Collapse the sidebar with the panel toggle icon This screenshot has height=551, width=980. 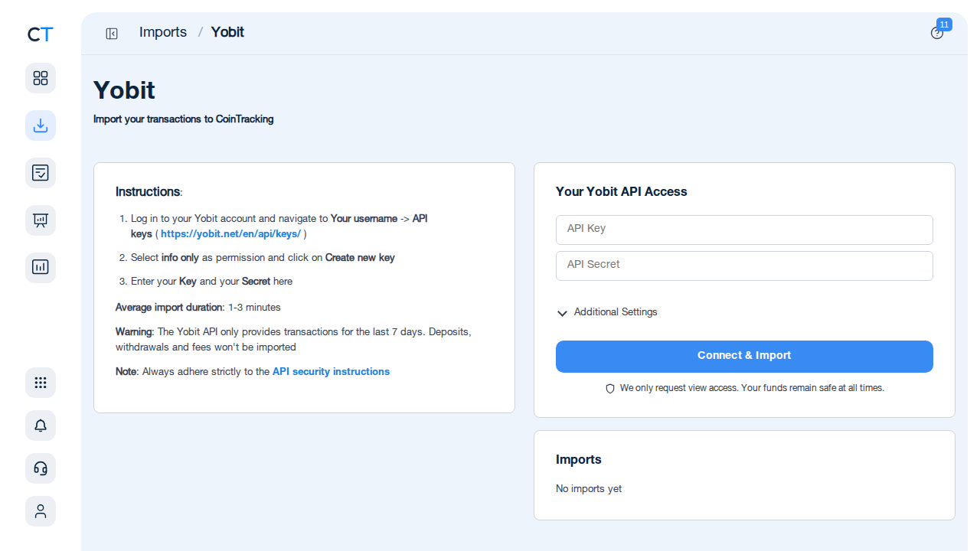click(112, 33)
